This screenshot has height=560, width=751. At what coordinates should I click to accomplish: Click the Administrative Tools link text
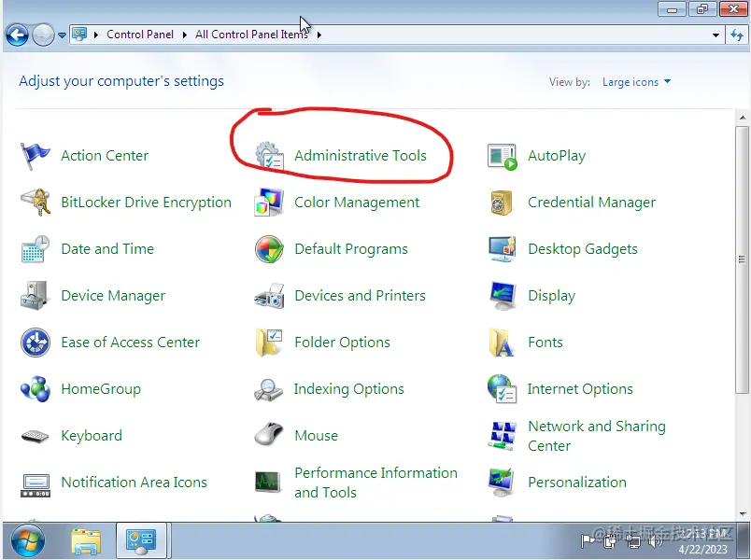(361, 156)
